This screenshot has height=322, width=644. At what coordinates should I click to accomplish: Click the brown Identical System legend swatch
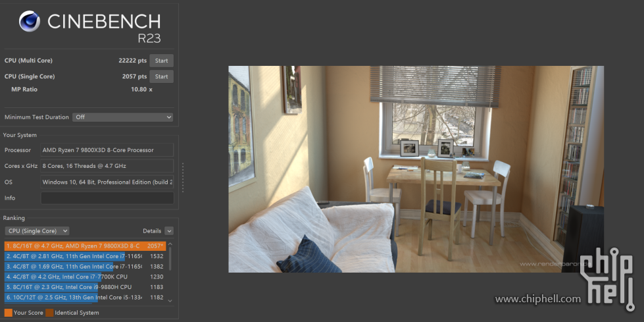pos(49,313)
